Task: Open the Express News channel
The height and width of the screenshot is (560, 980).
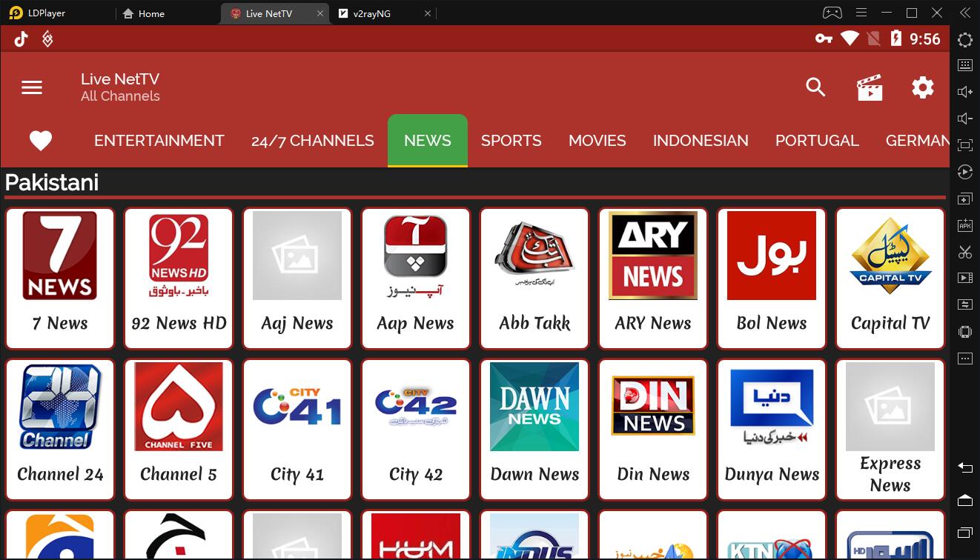Action: [890, 430]
